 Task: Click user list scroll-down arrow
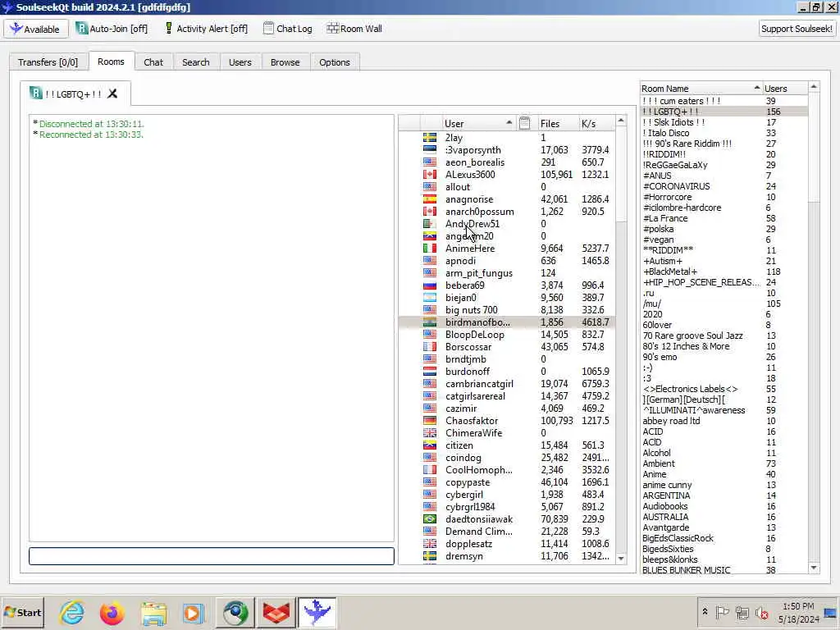coord(621,558)
